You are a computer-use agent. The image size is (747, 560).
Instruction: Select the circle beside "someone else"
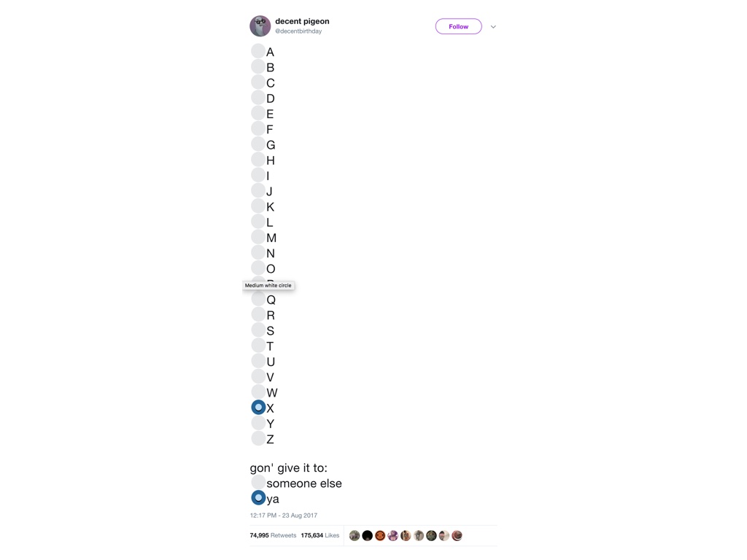pyautogui.click(x=258, y=483)
